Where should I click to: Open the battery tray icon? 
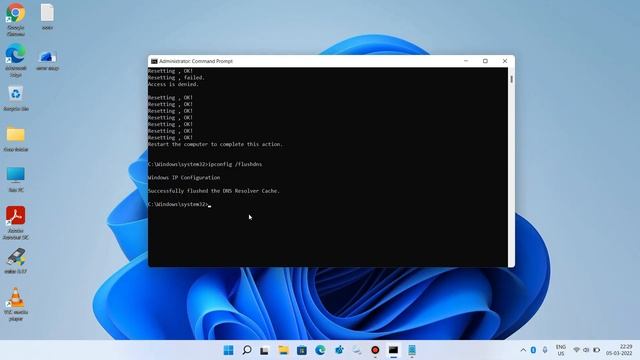coord(596,350)
